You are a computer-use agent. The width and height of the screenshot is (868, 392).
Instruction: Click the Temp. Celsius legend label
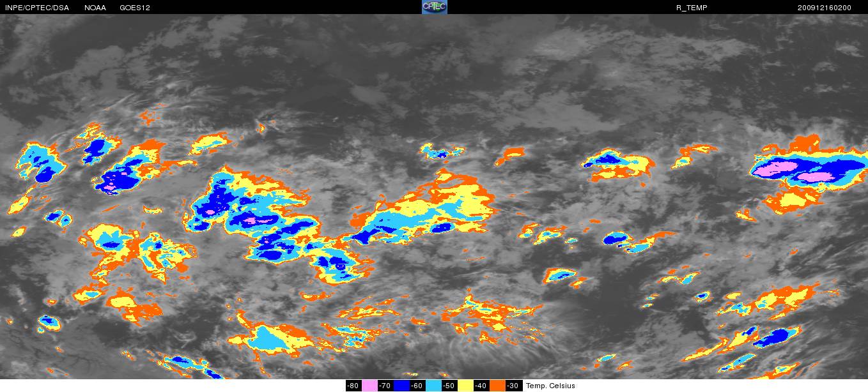pyautogui.click(x=551, y=386)
